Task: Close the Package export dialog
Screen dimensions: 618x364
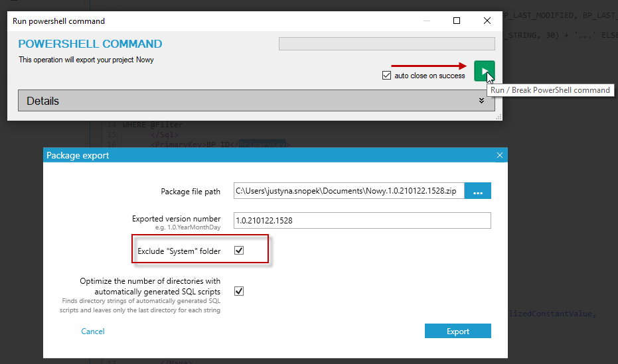Action: [x=499, y=155]
